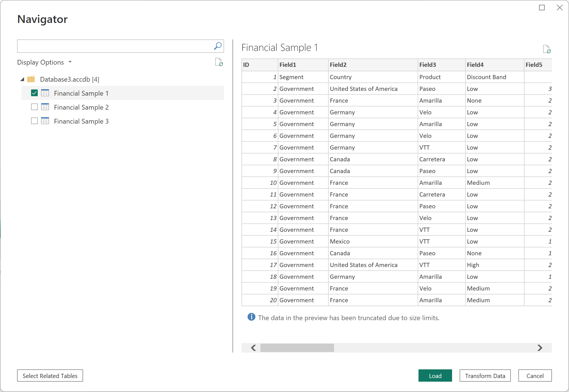Check the Financial Sample 2 checkbox
The image size is (569, 392).
point(34,107)
